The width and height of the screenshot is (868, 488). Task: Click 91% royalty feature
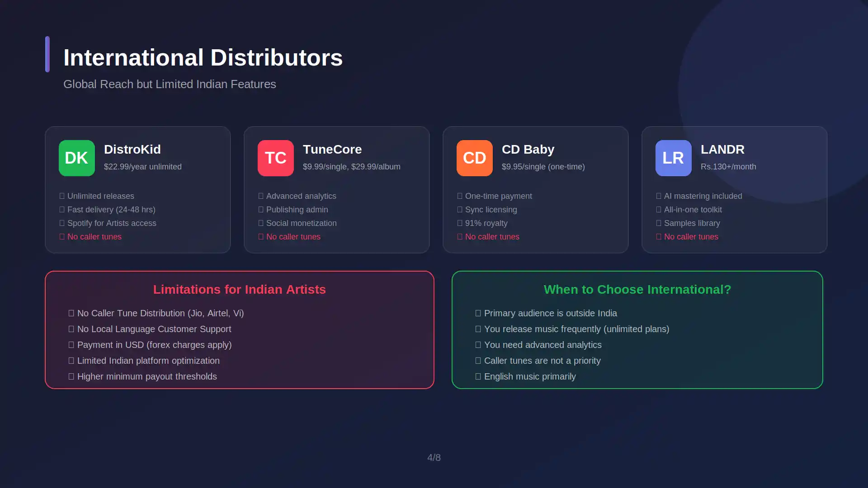coord(482,223)
